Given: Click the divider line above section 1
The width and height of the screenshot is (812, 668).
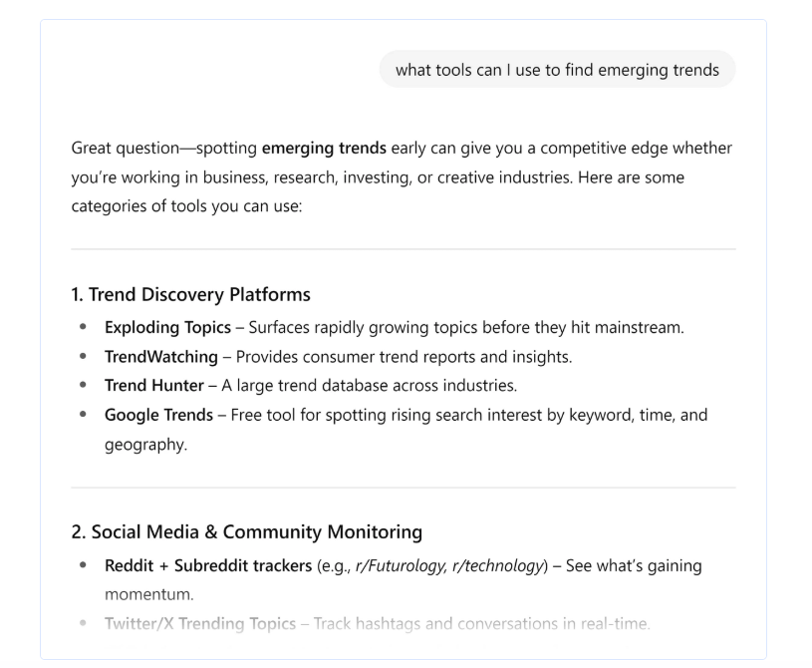Looking at the screenshot, I should 404,249.
